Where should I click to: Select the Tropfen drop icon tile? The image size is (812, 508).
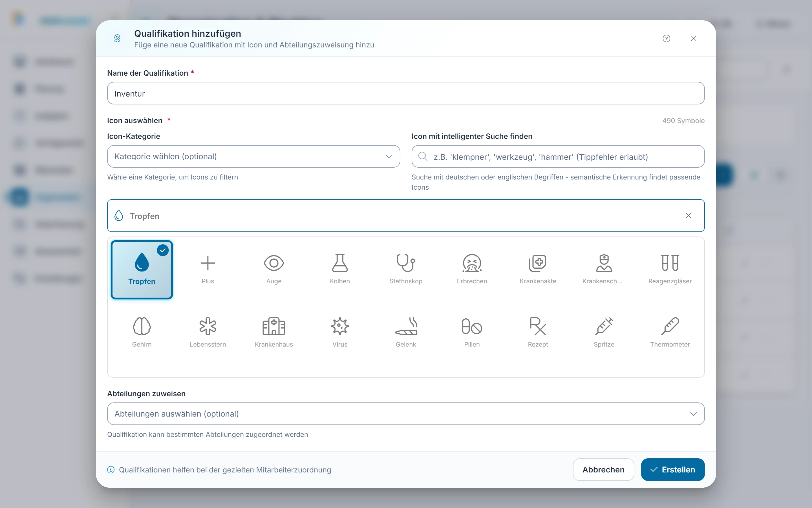point(142,270)
